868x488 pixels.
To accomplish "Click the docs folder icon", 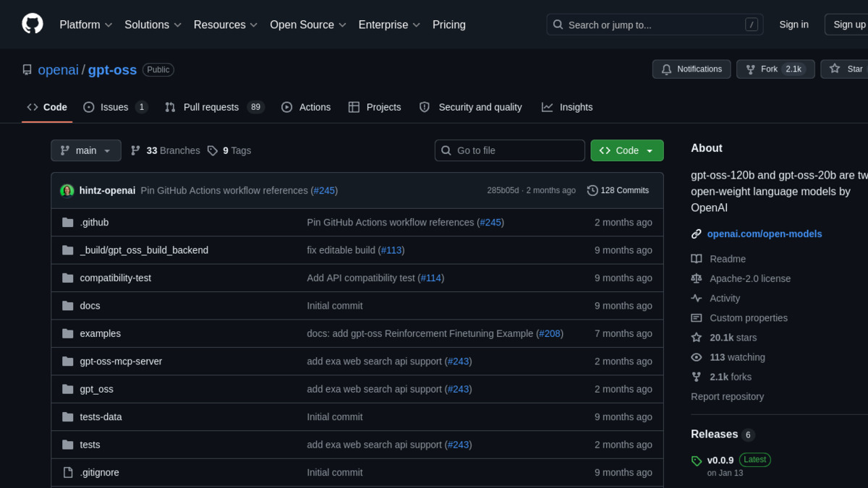I will 68,306.
